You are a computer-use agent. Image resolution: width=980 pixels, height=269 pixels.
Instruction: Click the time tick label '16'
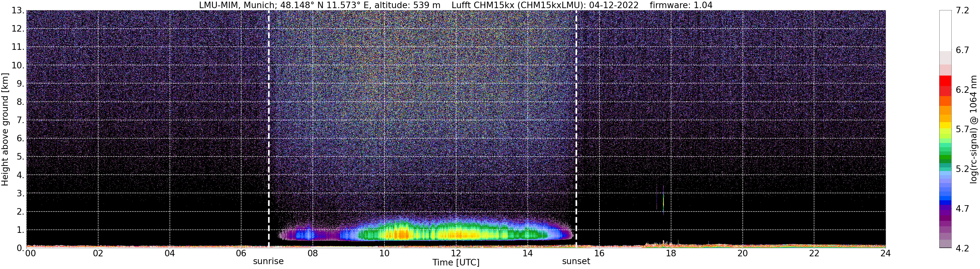click(599, 253)
